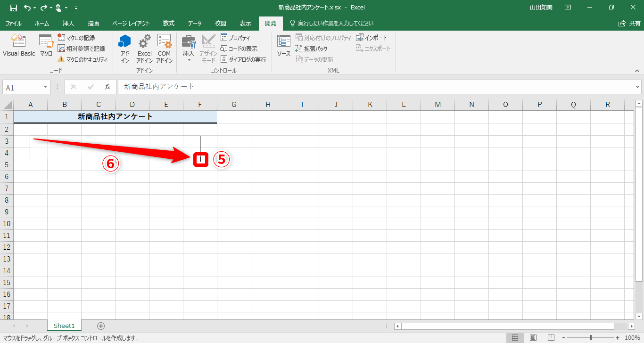Screen dimensions: 644x343
Task: Select the Sheet1 tab
Action: click(64, 326)
